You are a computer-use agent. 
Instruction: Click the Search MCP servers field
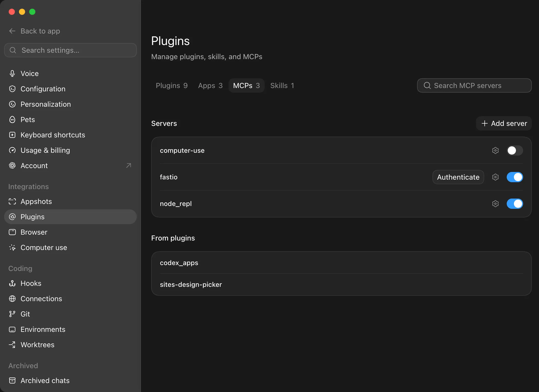[x=474, y=85]
